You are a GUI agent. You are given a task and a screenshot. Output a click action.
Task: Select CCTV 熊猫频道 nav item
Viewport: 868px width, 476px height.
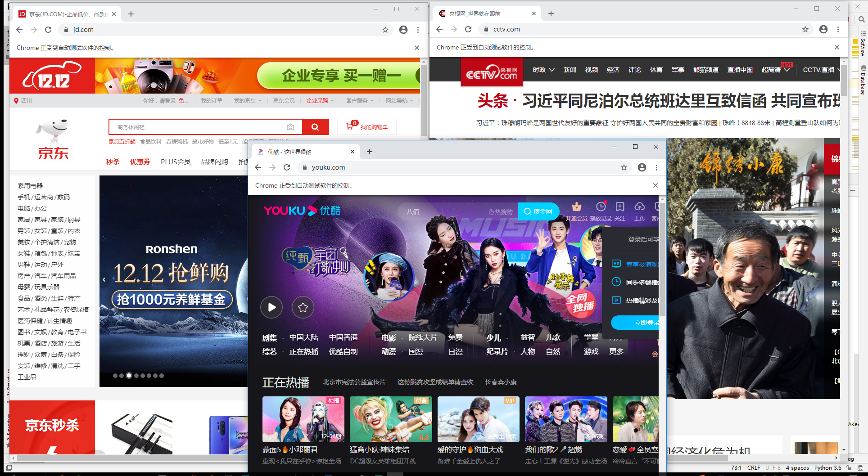tap(706, 70)
